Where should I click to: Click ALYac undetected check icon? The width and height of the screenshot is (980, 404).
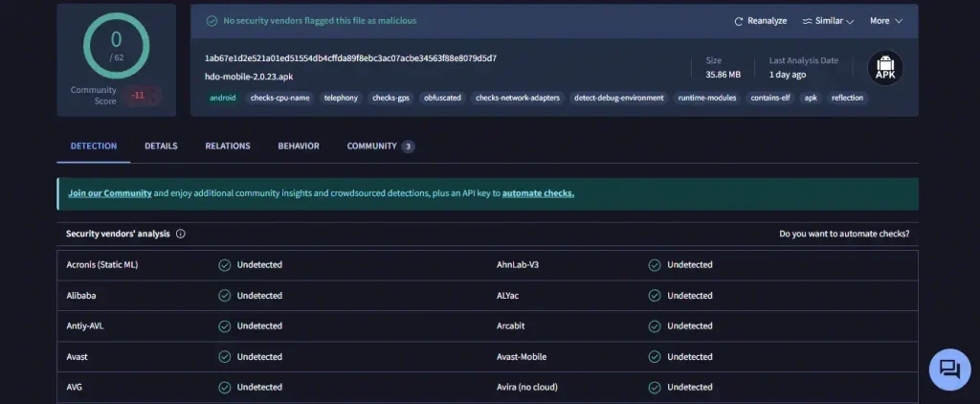click(655, 296)
